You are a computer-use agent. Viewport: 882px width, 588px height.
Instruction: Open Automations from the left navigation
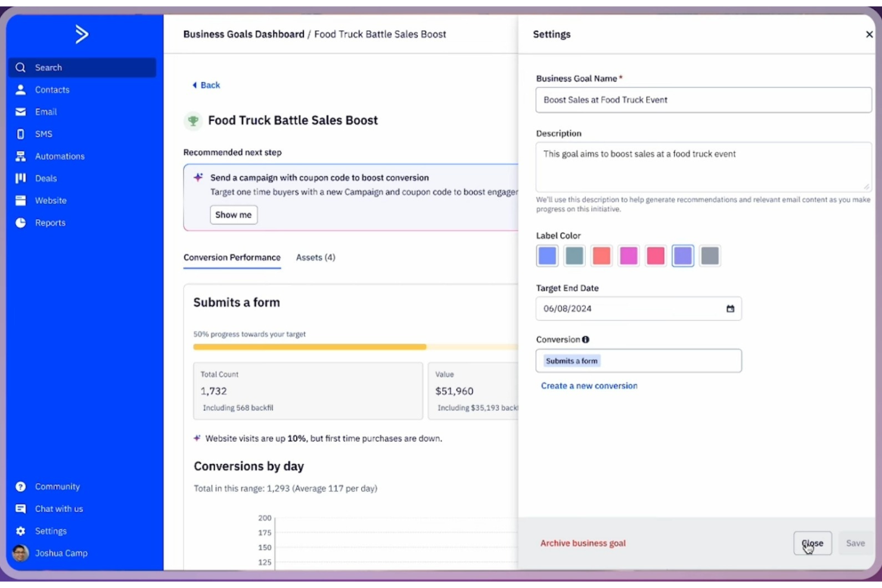[21, 156]
